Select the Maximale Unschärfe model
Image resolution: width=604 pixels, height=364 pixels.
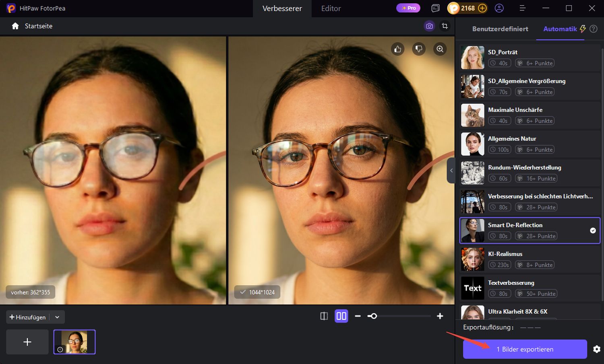click(x=530, y=115)
